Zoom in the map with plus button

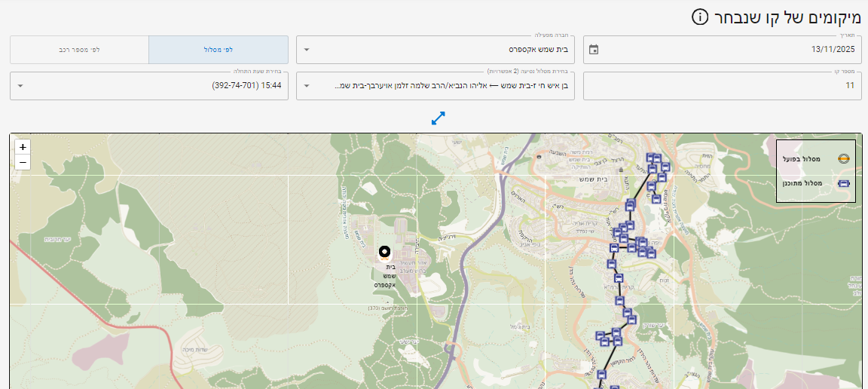[23, 148]
